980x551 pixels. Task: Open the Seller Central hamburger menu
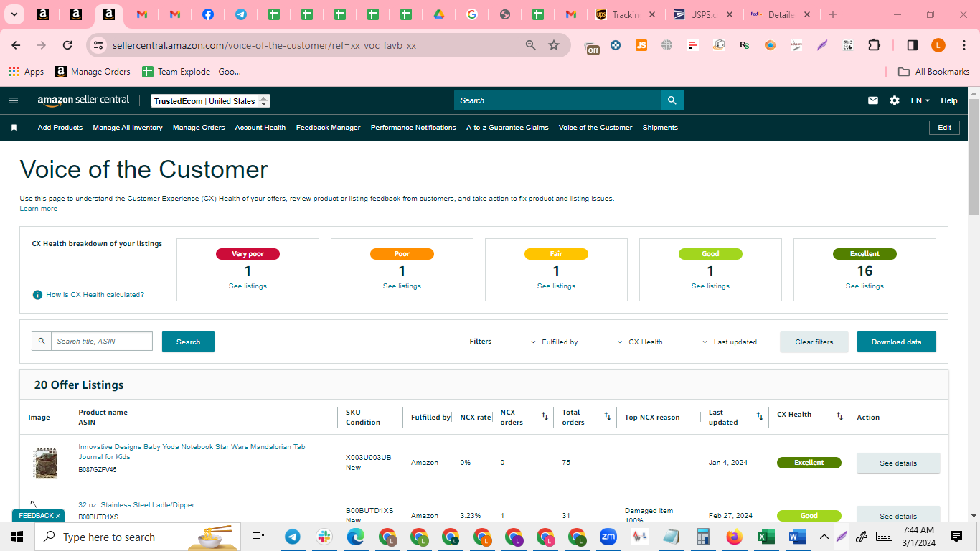click(x=13, y=100)
